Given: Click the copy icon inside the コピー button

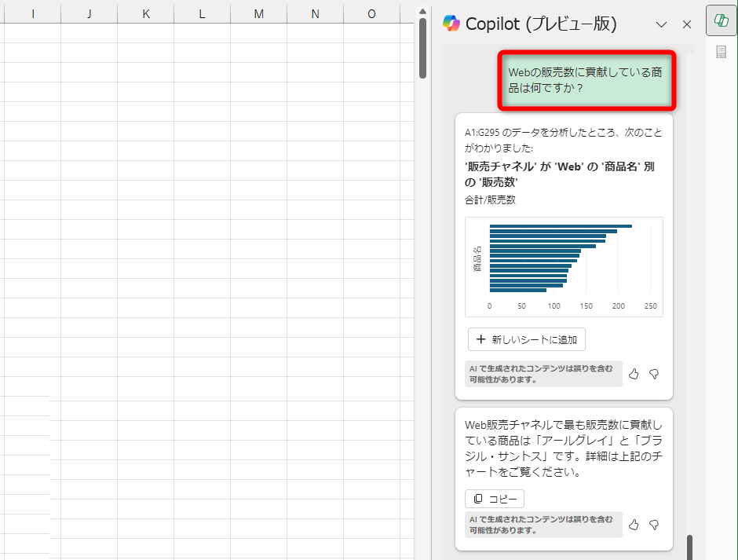Looking at the screenshot, I should tap(478, 498).
